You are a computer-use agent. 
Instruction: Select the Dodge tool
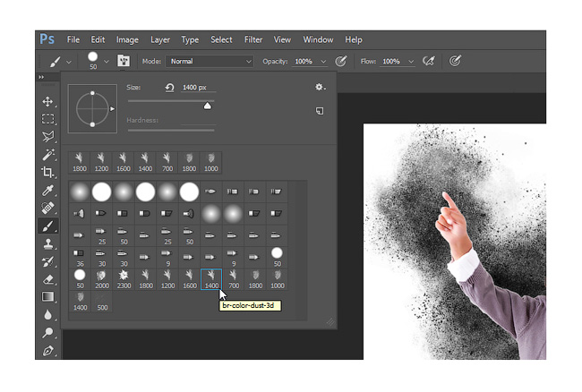click(x=47, y=333)
